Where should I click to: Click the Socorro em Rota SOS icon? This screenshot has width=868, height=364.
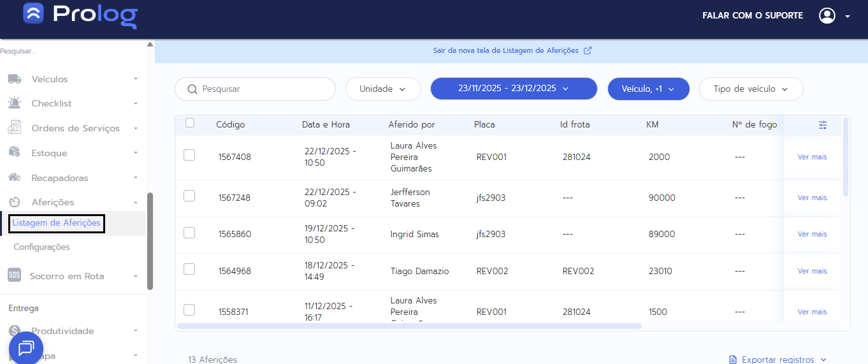[x=14, y=276]
